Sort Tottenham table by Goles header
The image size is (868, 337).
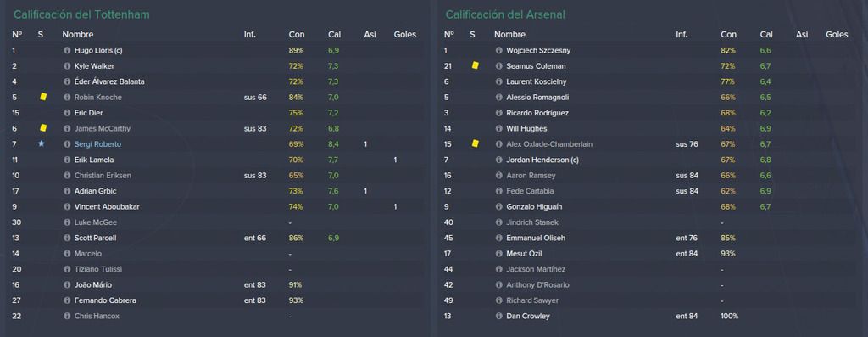coord(404,34)
